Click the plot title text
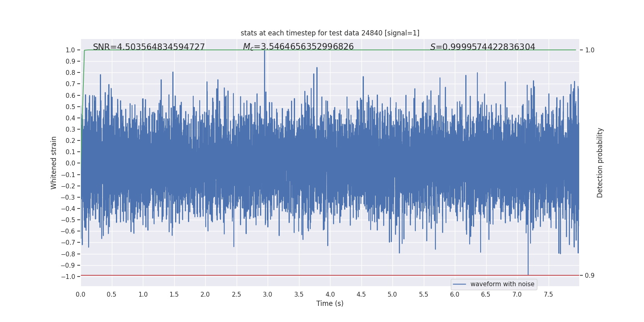 pos(330,33)
